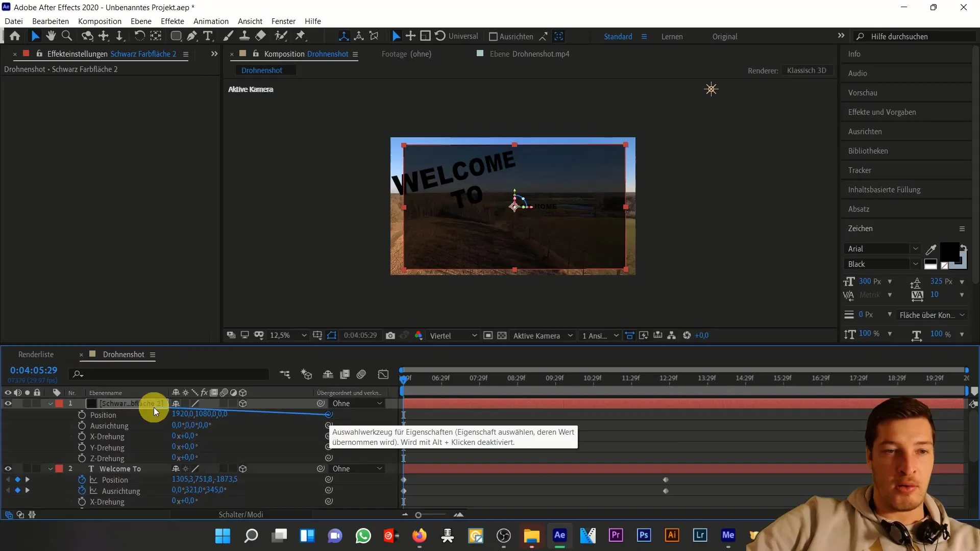Image resolution: width=980 pixels, height=551 pixels.
Task: Take a snapshot with camera icon
Action: (390, 336)
